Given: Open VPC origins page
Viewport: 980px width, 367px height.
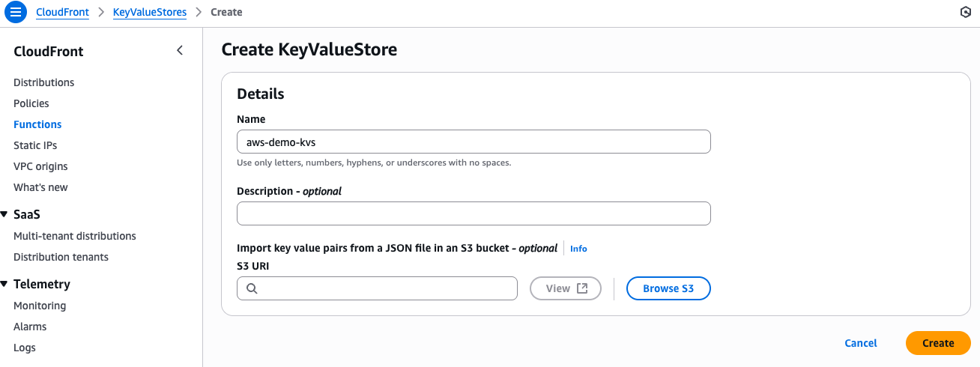Looking at the screenshot, I should click(40, 166).
